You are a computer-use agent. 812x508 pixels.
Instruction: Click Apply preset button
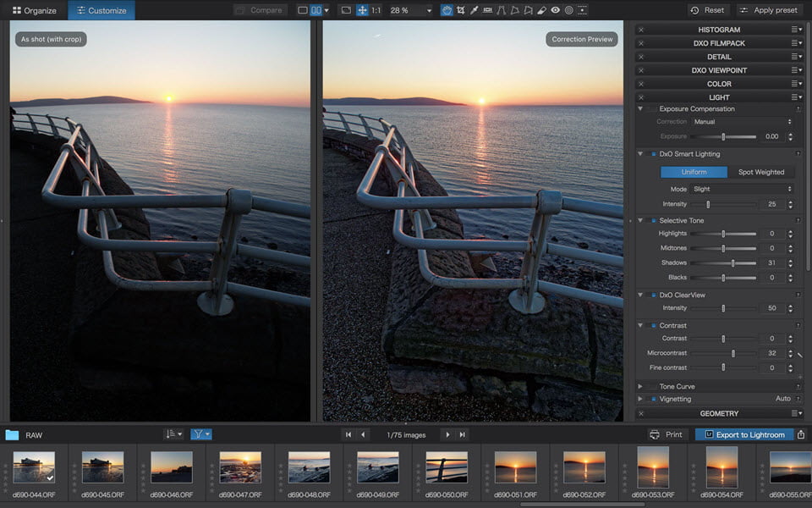[769, 10]
